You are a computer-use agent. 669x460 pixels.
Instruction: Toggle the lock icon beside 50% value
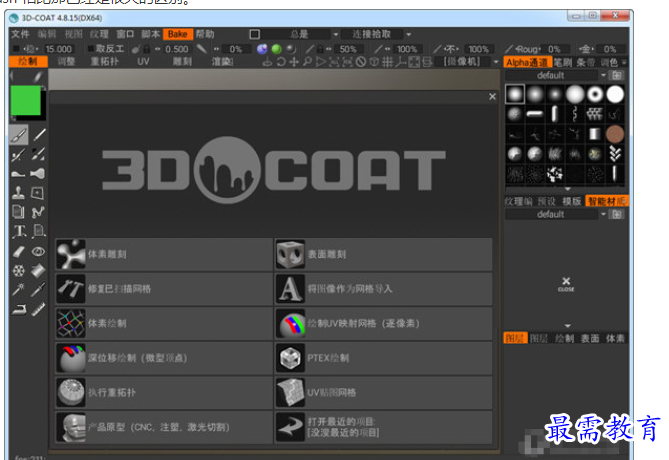pyautogui.click(x=320, y=49)
